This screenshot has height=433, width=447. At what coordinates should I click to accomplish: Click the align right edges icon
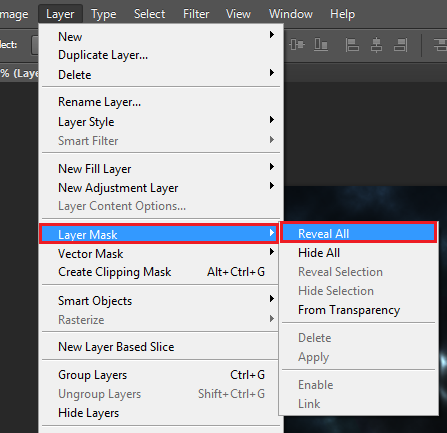(x=400, y=45)
